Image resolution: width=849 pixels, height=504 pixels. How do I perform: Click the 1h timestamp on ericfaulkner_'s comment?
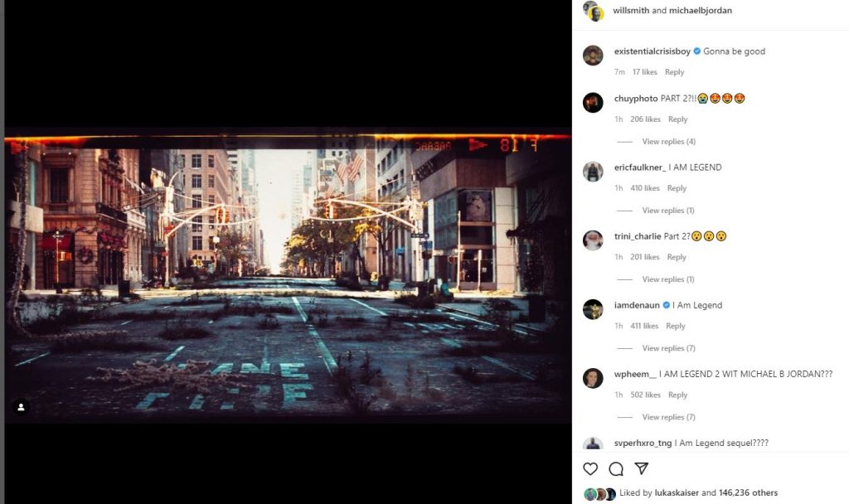coord(619,188)
